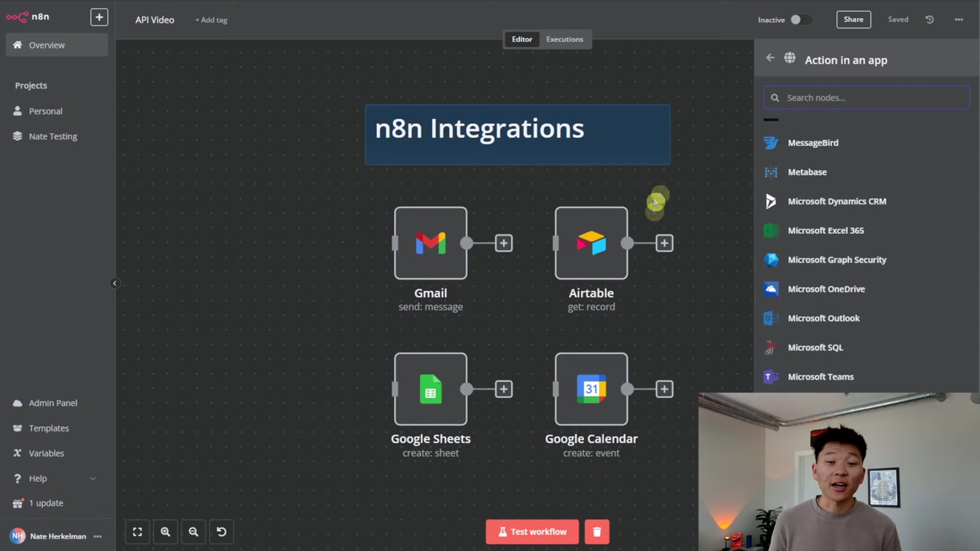Go back with the panel arrow

click(770, 58)
